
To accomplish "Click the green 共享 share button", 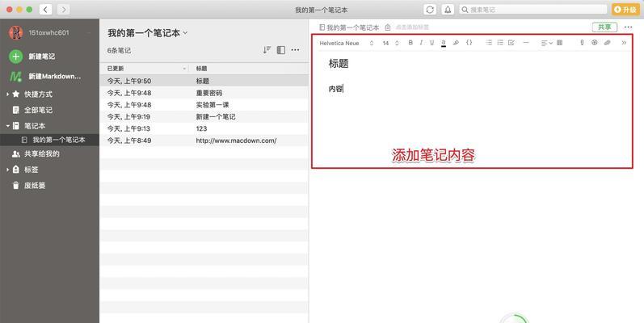I will click(604, 27).
